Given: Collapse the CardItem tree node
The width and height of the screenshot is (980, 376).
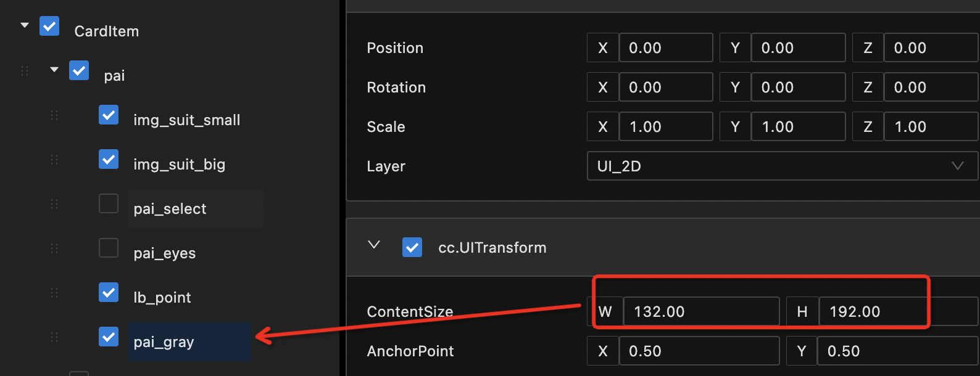Looking at the screenshot, I should pyautogui.click(x=25, y=26).
